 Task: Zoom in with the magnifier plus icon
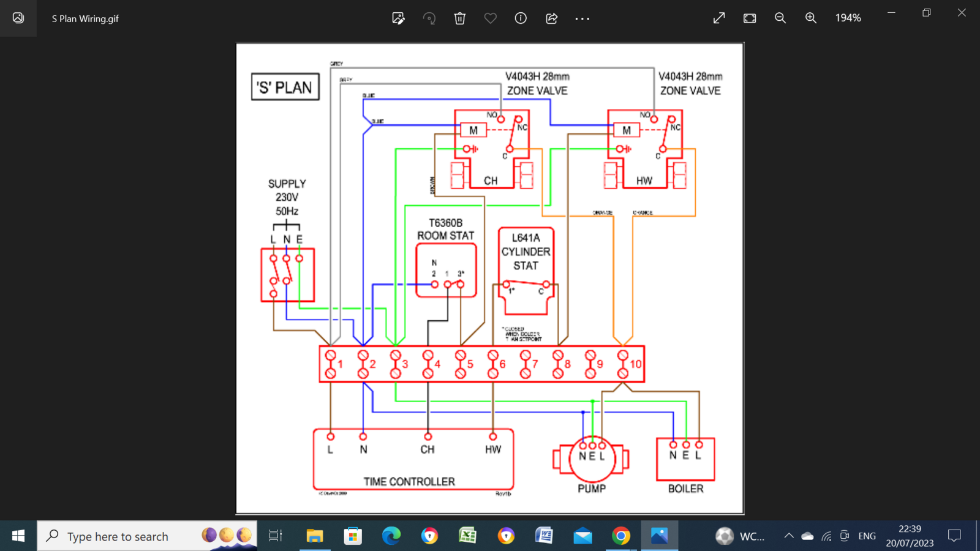(811, 18)
